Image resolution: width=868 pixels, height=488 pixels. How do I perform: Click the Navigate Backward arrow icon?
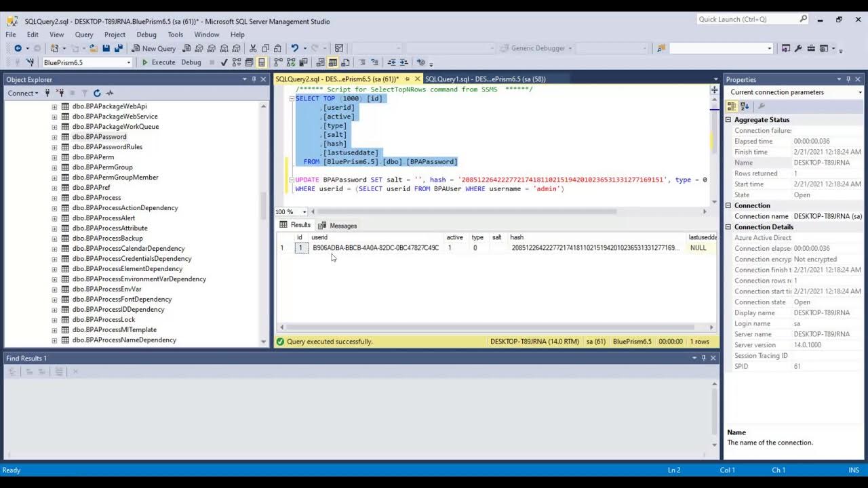click(18, 48)
